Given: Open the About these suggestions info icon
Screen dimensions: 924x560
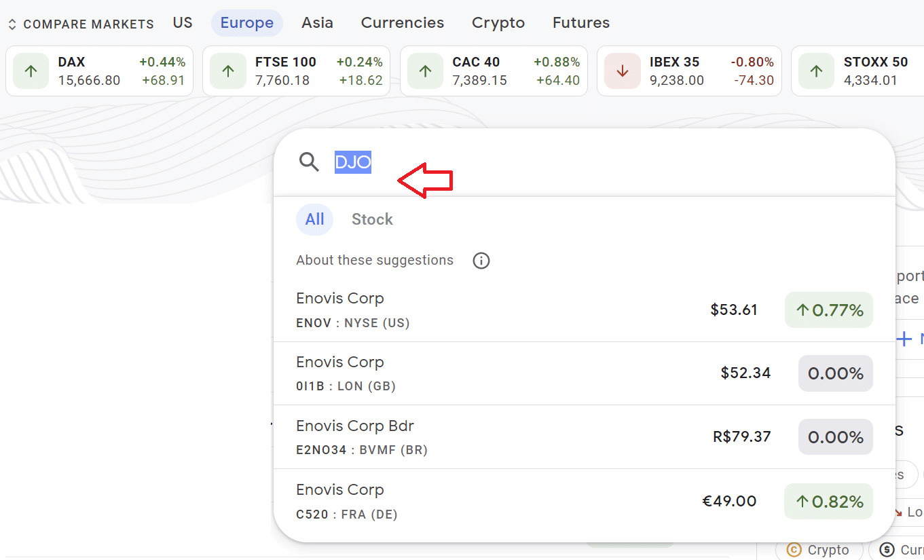Looking at the screenshot, I should click(x=481, y=261).
